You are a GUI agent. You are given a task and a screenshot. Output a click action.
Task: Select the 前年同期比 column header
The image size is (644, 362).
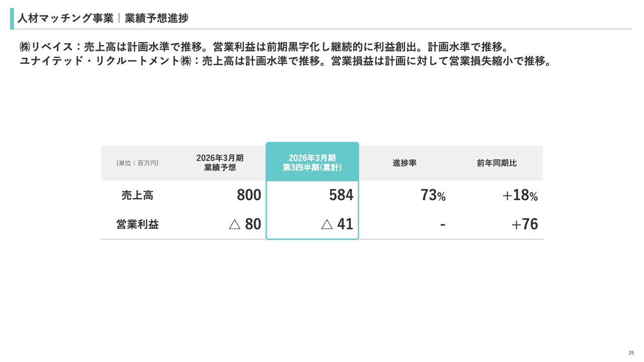pyautogui.click(x=497, y=163)
